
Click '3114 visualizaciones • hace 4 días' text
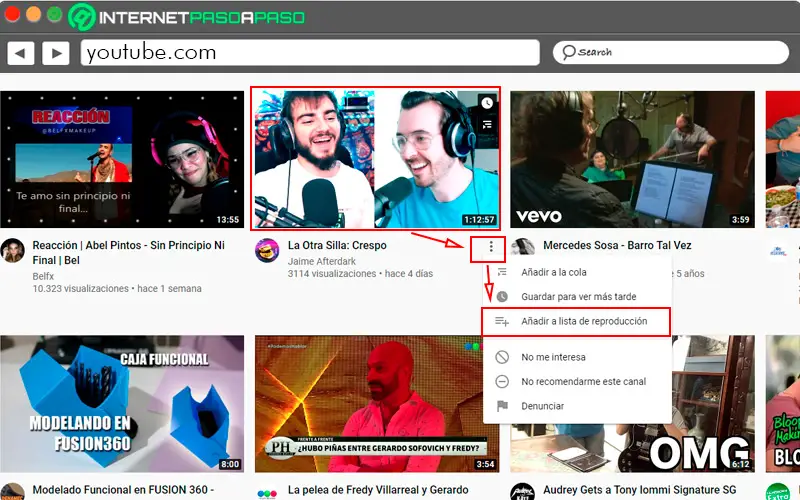(x=360, y=274)
